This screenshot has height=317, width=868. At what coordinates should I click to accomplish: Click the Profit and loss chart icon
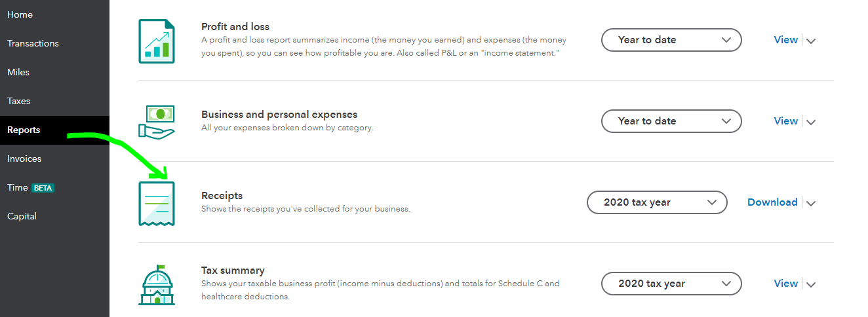pyautogui.click(x=157, y=41)
